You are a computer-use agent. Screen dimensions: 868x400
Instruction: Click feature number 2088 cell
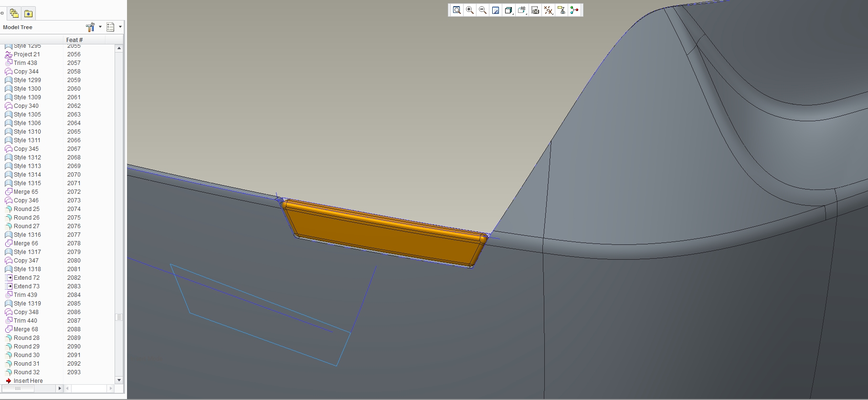pyautogui.click(x=74, y=329)
